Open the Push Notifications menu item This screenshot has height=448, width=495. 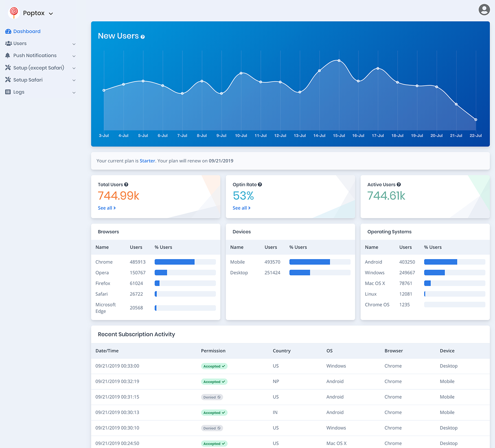(x=40, y=55)
